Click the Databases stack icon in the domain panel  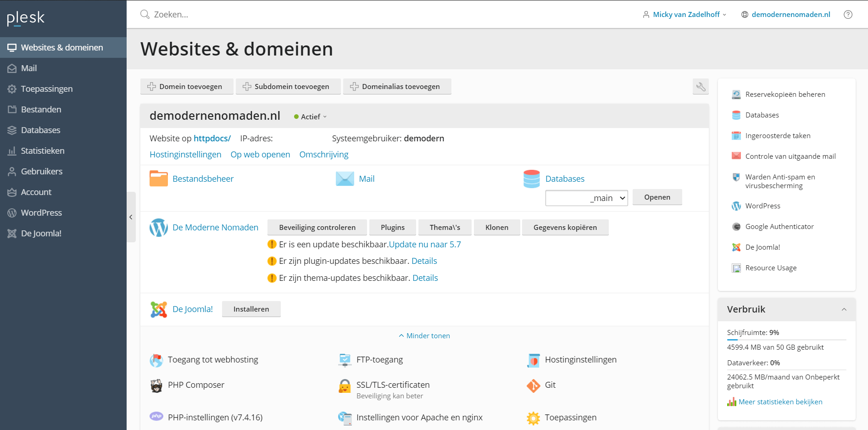[531, 179]
